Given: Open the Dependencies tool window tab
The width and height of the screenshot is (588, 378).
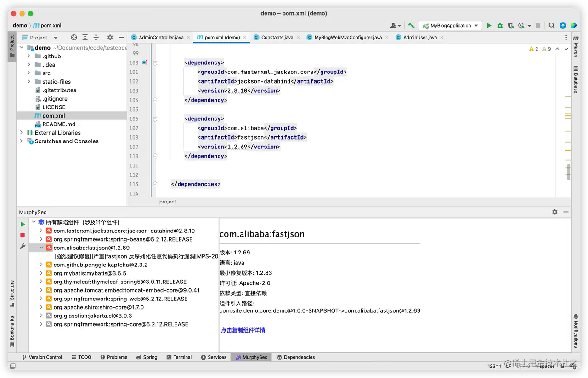Looking at the screenshot, I should (296, 357).
